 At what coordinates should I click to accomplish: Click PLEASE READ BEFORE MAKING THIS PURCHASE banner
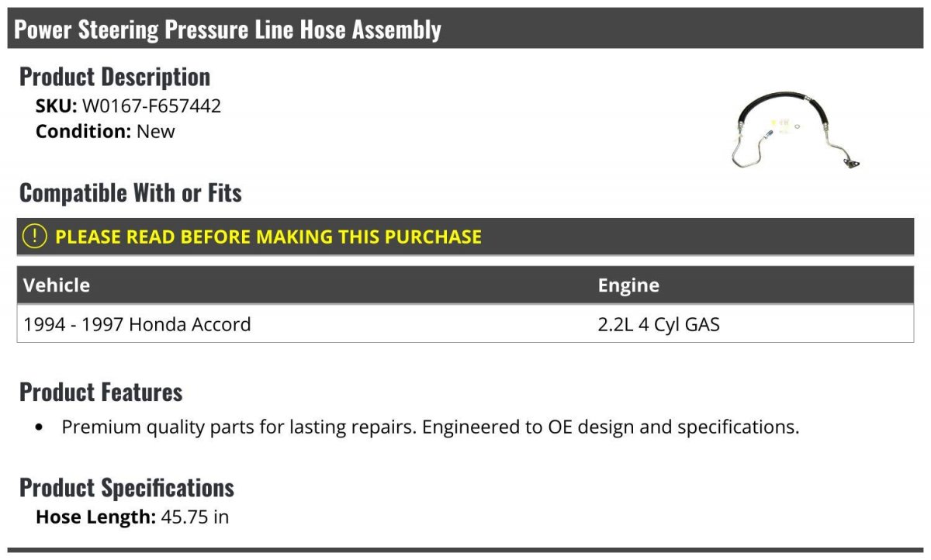coord(268,237)
